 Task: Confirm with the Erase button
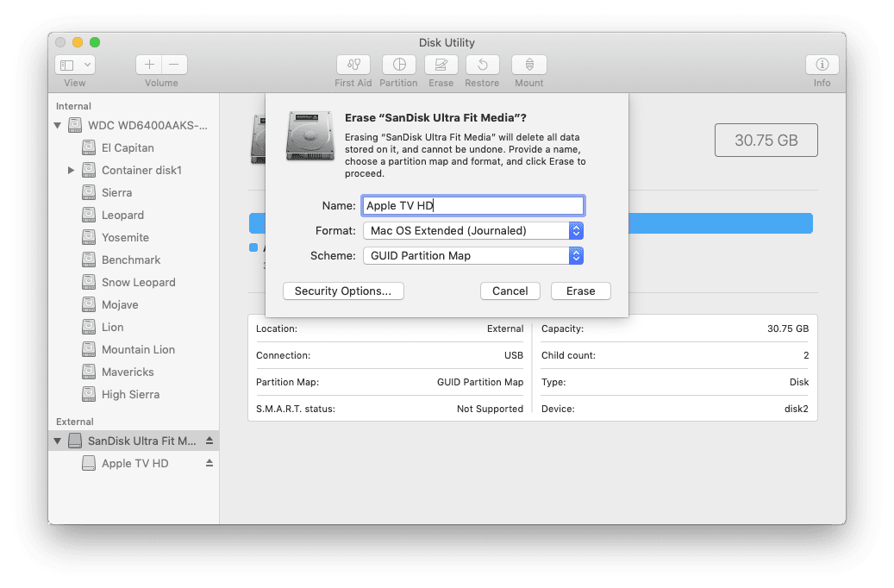pyautogui.click(x=580, y=291)
